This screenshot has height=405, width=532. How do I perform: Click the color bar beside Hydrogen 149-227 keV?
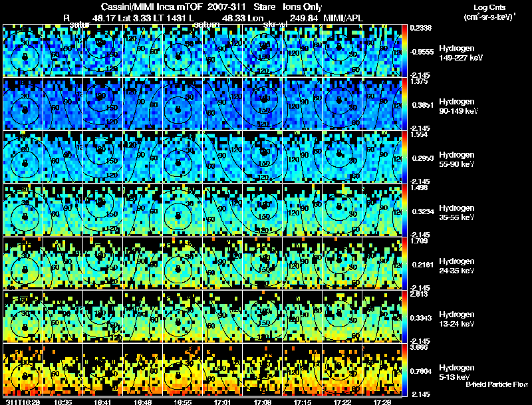click(404, 51)
